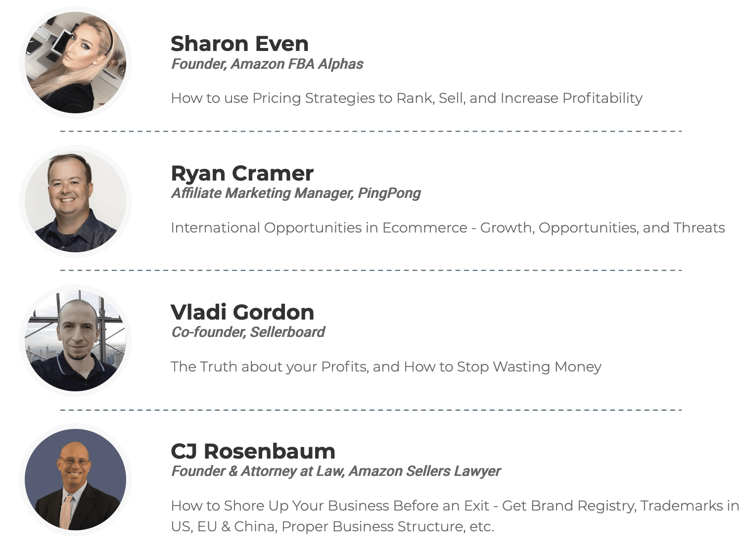Click CJ Rosenbaum's portrait photo
743x560 pixels.
[x=75, y=480]
